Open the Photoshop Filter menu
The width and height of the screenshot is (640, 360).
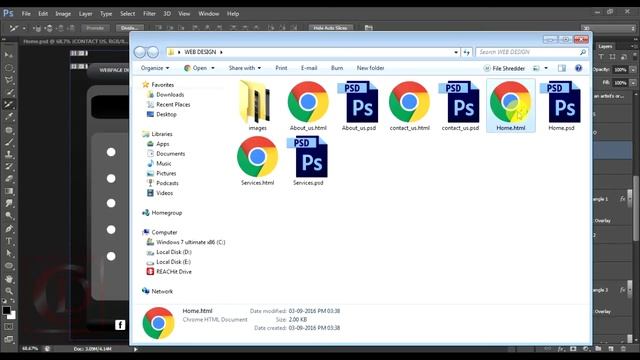[x=149, y=13]
